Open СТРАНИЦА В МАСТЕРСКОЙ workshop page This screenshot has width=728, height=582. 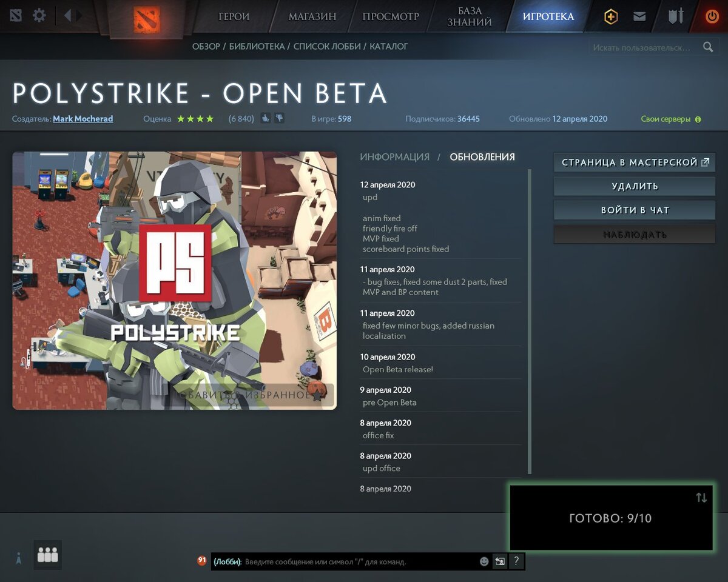click(635, 162)
